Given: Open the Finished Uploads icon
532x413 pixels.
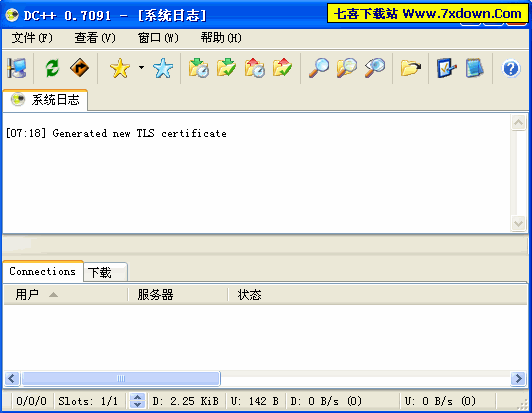Looking at the screenshot, I should point(282,68).
